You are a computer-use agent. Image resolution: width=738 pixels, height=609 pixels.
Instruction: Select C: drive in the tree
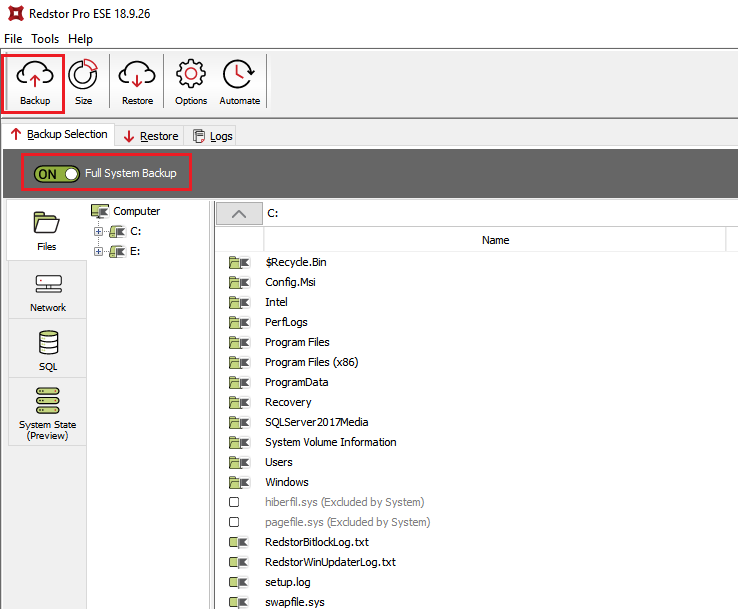pyautogui.click(x=136, y=232)
